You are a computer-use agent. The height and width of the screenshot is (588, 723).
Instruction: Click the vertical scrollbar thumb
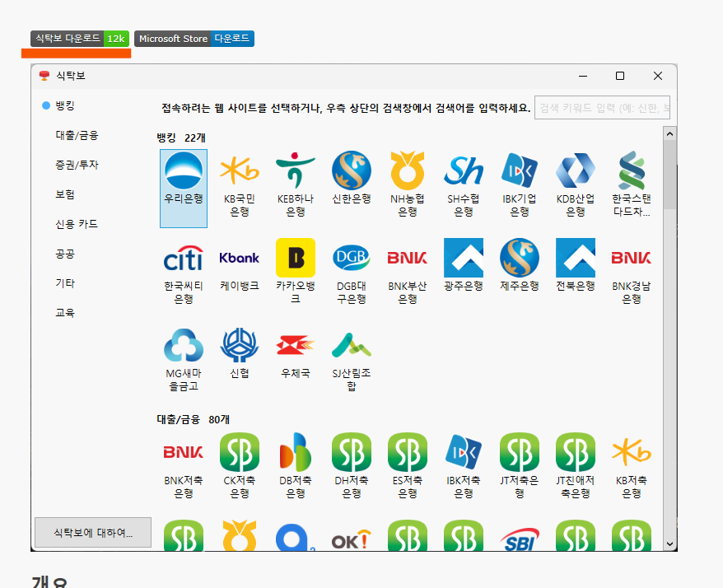670,175
